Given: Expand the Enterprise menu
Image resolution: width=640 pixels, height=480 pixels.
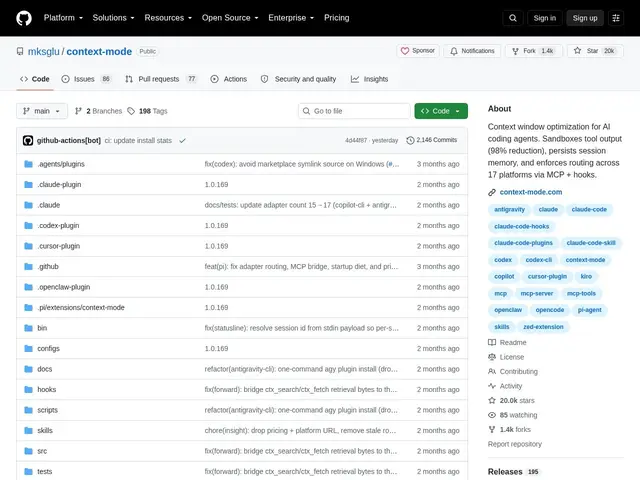Looking at the screenshot, I should (x=291, y=18).
